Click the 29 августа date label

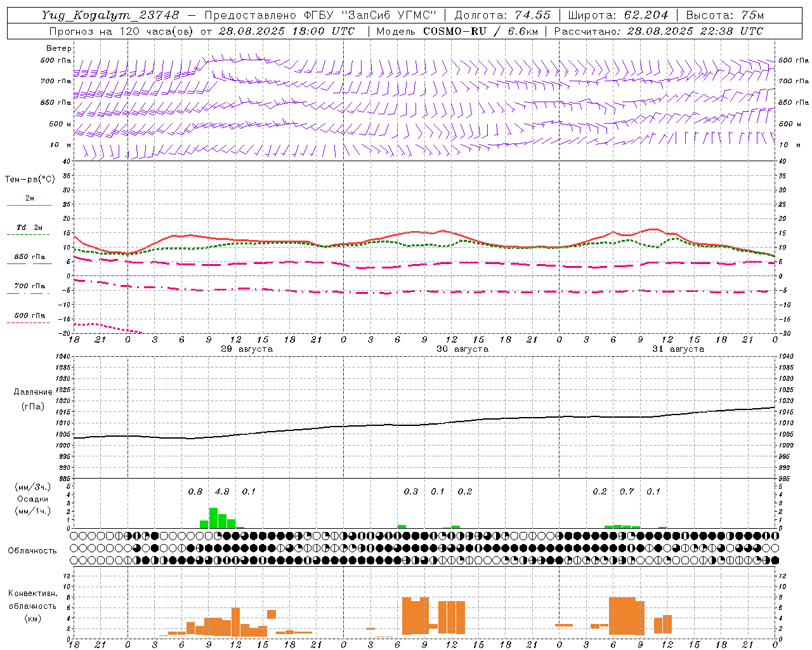pyautogui.click(x=247, y=349)
